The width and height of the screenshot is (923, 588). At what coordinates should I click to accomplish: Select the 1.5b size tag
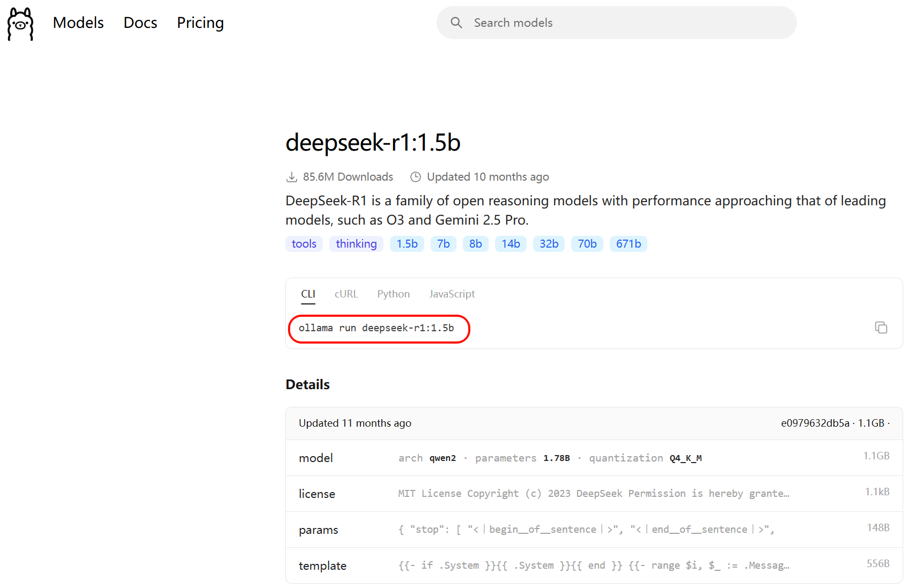click(407, 244)
